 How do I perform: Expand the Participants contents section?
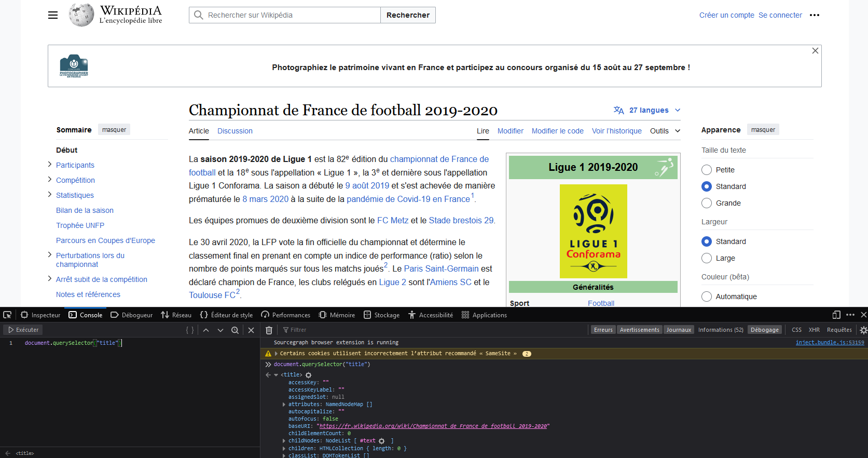tap(50, 165)
